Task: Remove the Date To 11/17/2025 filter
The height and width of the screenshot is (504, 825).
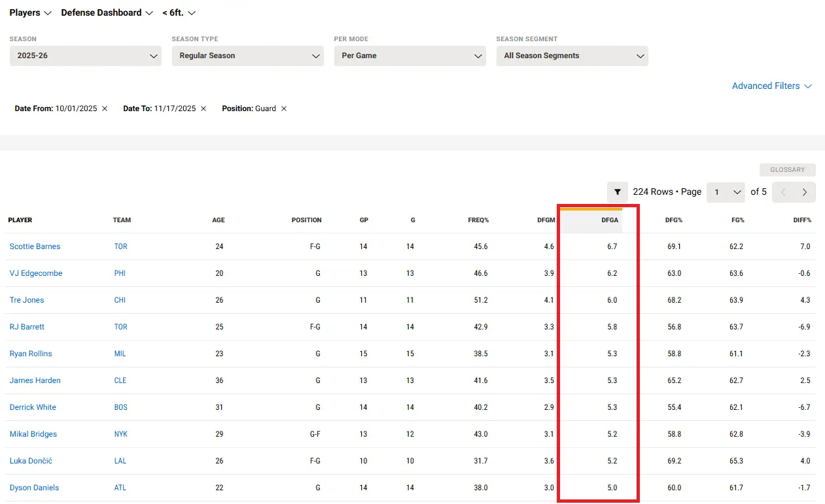Action: [203, 109]
